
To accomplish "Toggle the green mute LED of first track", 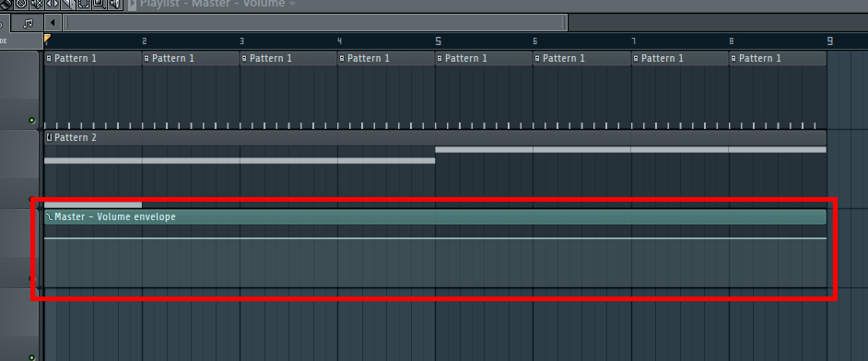I will click(31, 120).
